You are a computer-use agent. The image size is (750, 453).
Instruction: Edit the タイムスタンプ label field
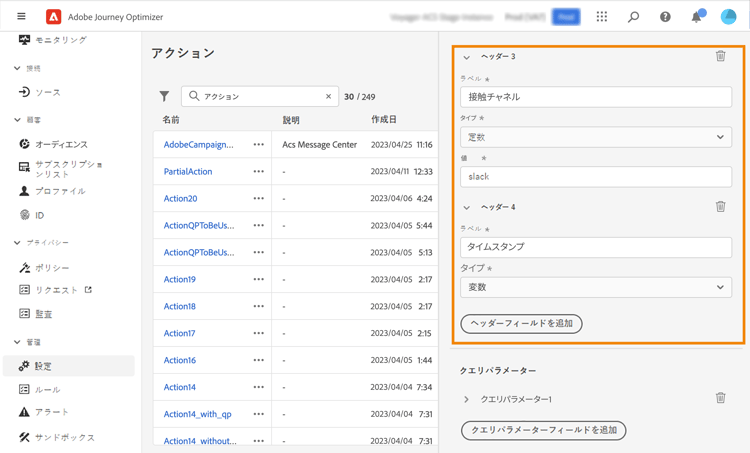click(x=596, y=247)
